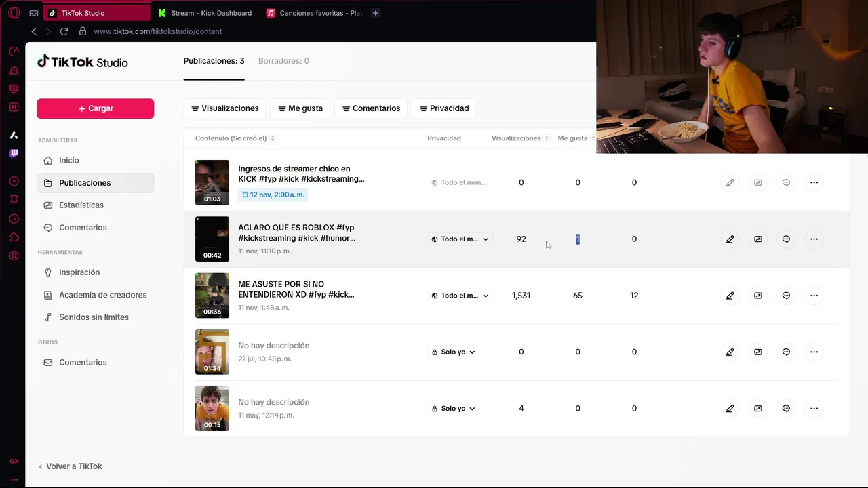Screen dimensions: 868x488
Task: Open comments for ACLARO QUE ES ROBLOX
Action: point(786,239)
